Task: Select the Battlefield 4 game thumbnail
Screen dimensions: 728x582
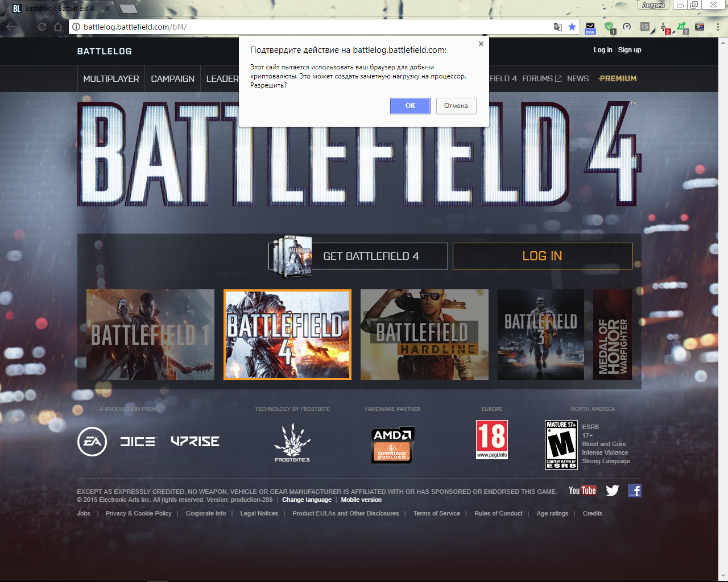Action: click(287, 335)
